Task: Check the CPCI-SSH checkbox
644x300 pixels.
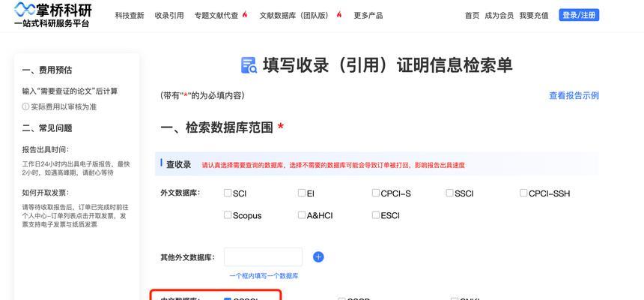Action: [523, 193]
